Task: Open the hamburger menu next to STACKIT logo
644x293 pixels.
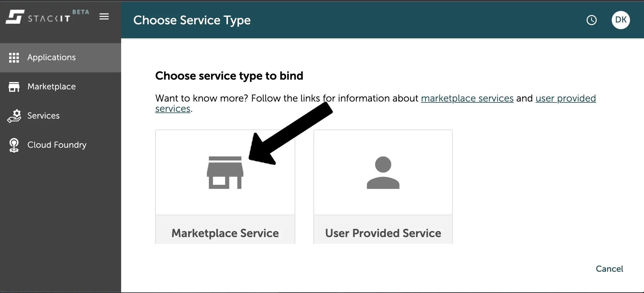Action: click(x=104, y=16)
